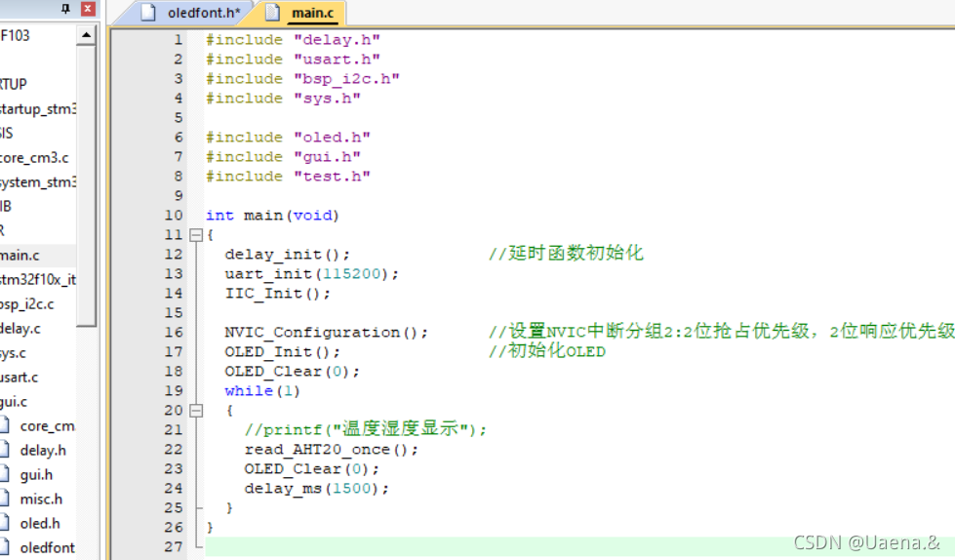955x560 pixels.
Task: Click the commented printf line 21
Action: click(x=366, y=429)
